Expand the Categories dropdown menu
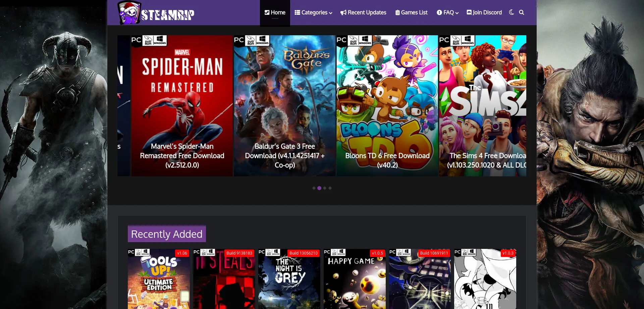644x309 pixels. (313, 12)
